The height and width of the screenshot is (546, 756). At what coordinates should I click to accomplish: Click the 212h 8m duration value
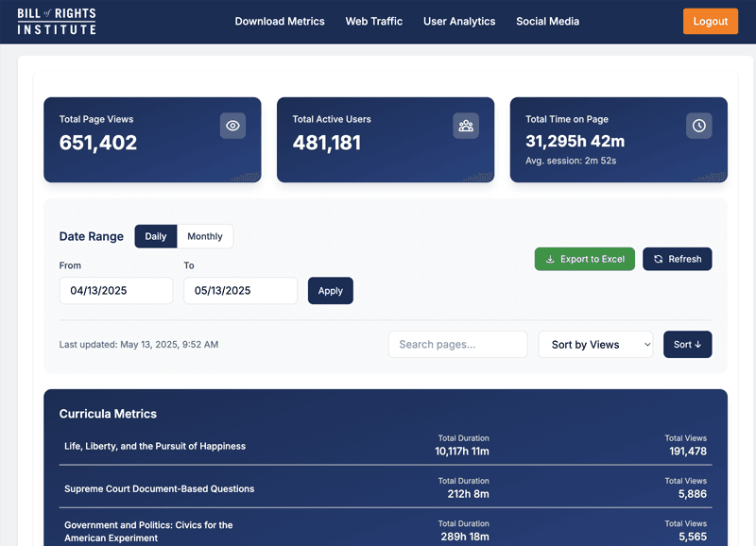[468, 494]
